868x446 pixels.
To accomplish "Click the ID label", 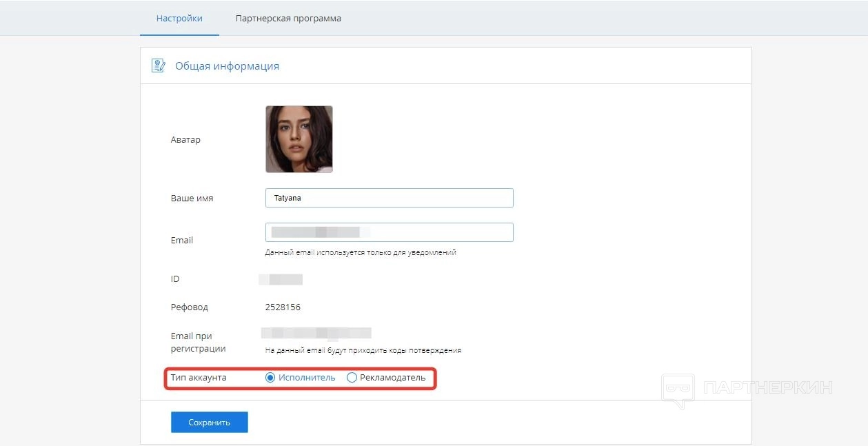I will click(175, 279).
